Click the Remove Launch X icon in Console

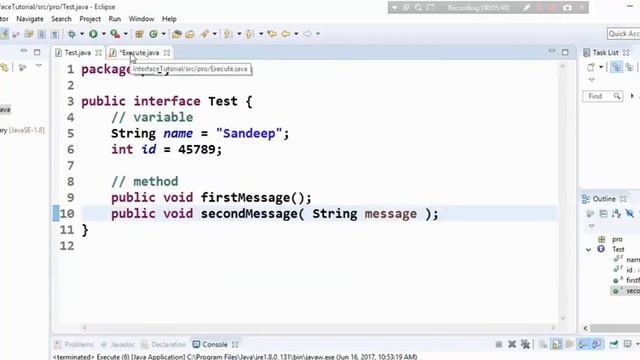512,344
